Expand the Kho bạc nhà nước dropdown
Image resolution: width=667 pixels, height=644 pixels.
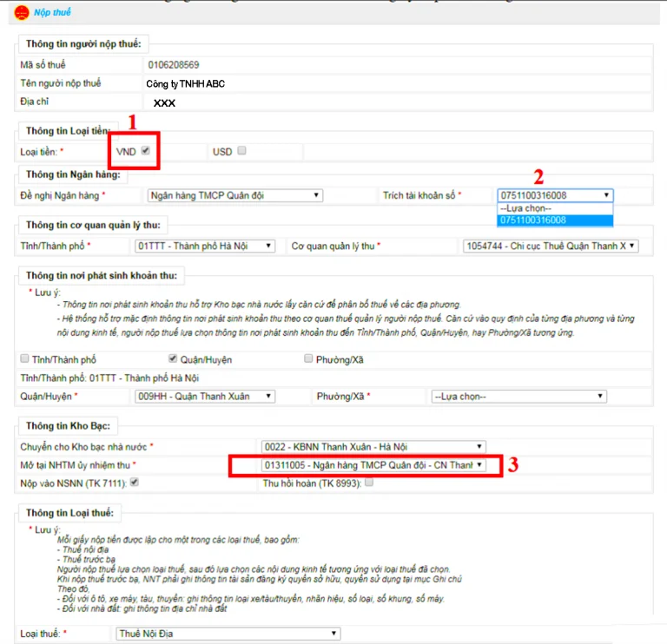pyautogui.click(x=373, y=447)
